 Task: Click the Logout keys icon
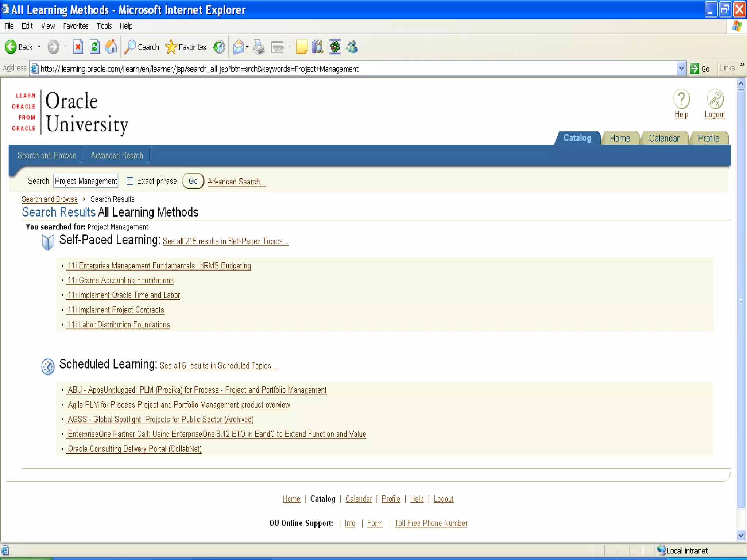(x=715, y=99)
